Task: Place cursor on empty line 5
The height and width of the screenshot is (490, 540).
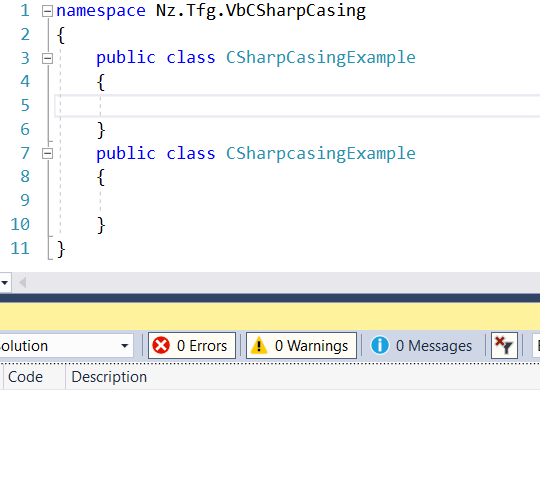Action: [x=297, y=106]
